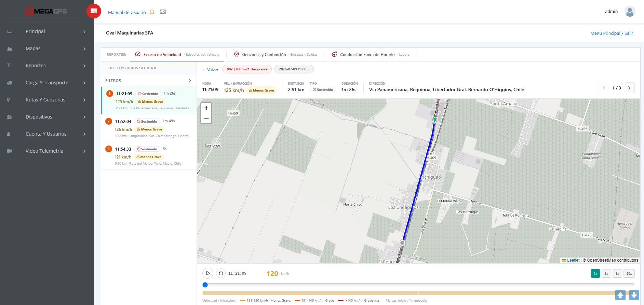Click the playback position slider handle

tap(205, 285)
